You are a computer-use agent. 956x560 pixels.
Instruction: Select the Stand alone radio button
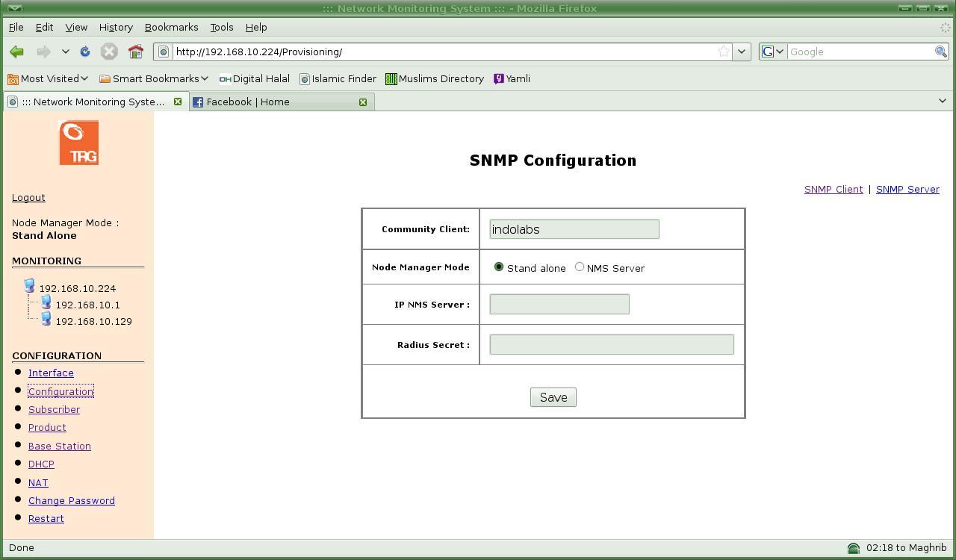click(499, 267)
